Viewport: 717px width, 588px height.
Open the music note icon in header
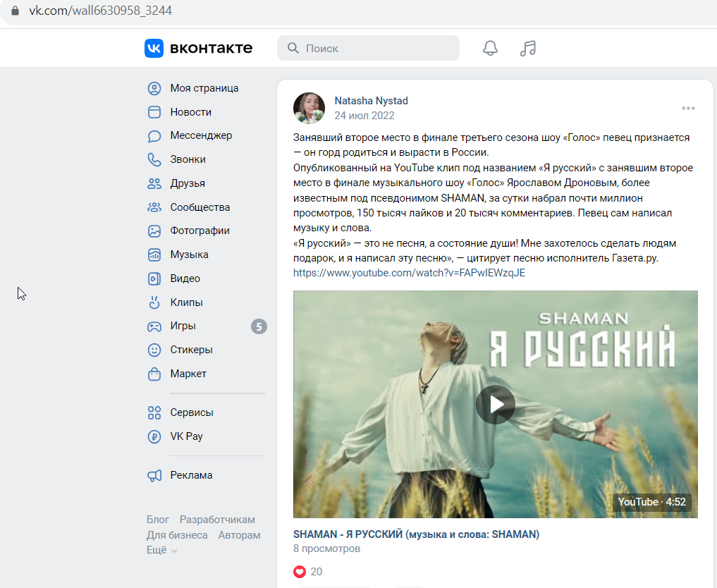(x=527, y=48)
